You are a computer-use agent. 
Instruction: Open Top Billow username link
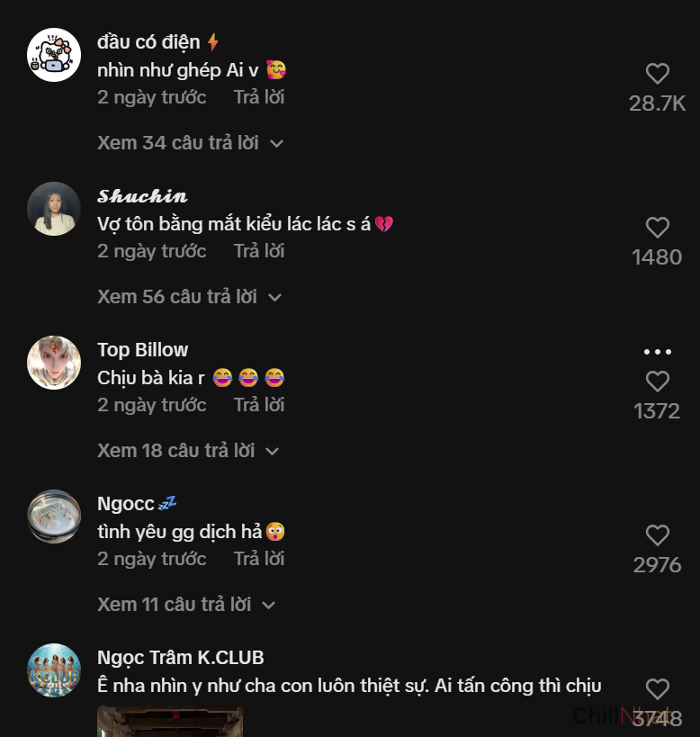pyautogui.click(x=143, y=350)
